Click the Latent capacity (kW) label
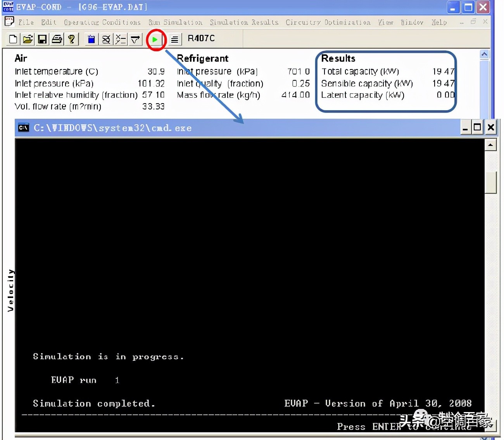 tap(363, 95)
